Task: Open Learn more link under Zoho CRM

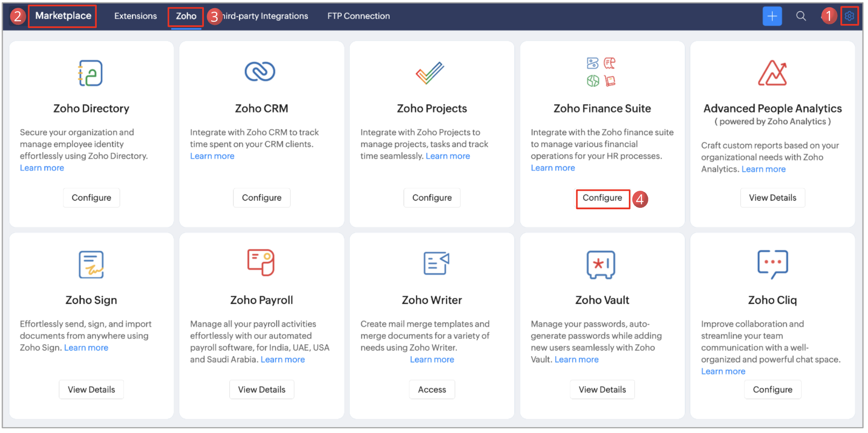Action: coord(212,156)
